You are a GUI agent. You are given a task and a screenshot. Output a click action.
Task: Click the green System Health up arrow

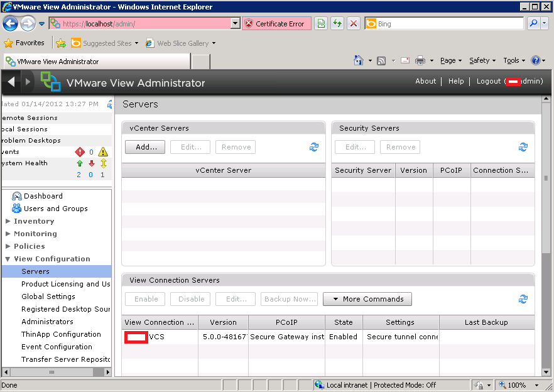click(x=80, y=163)
